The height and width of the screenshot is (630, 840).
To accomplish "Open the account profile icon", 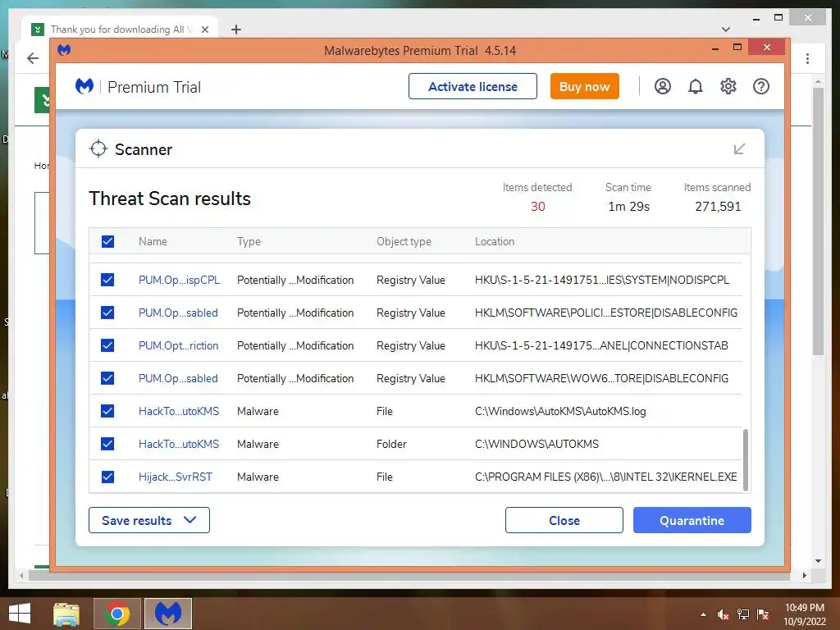I will tap(663, 86).
